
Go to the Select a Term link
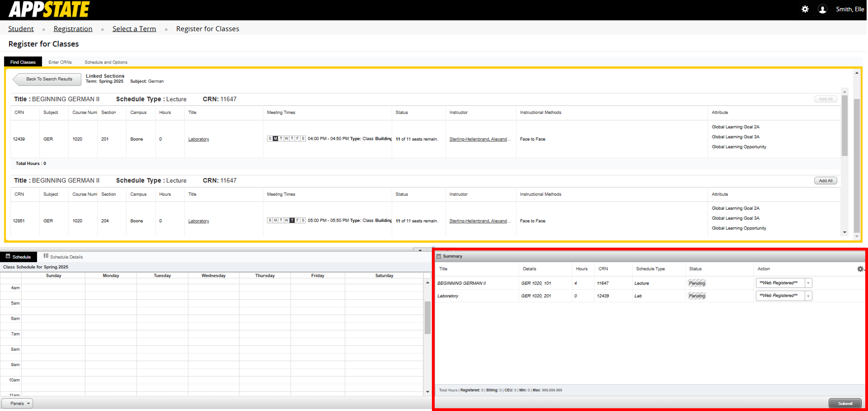[x=134, y=29]
